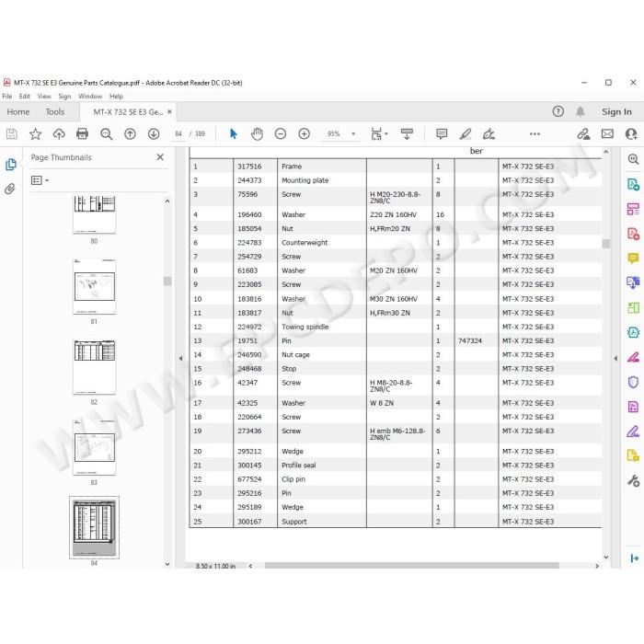Image resolution: width=644 pixels, height=644 pixels.
Task: Activate the selection arrow tool
Action: pyautogui.click(x=234, y=134)
